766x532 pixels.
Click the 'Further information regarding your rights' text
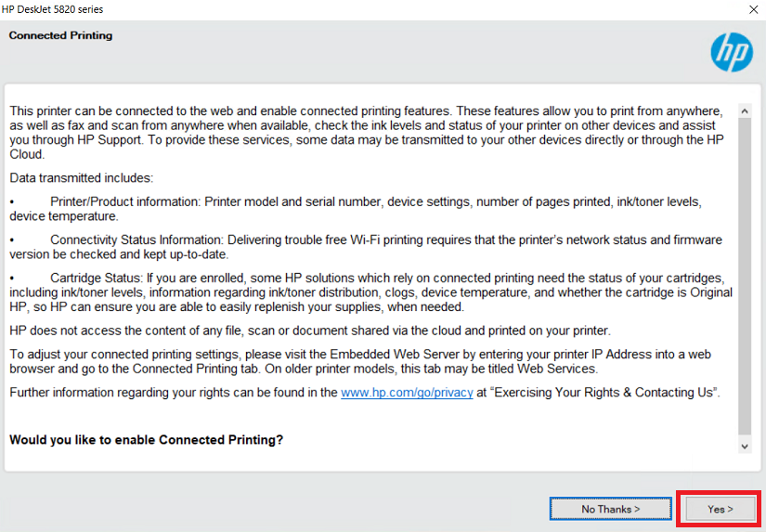pyautogui.click(x=174, y=393)
